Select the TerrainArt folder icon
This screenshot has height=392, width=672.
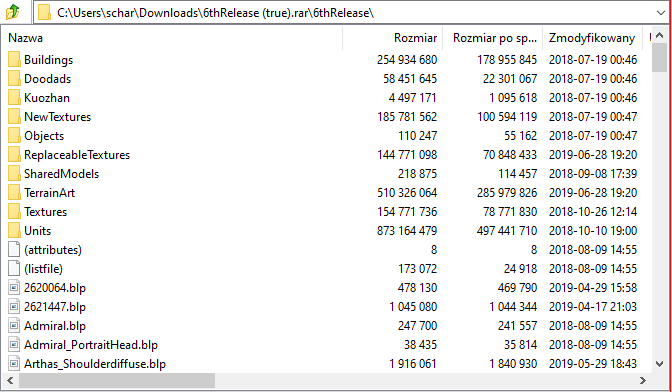(14, 192)
